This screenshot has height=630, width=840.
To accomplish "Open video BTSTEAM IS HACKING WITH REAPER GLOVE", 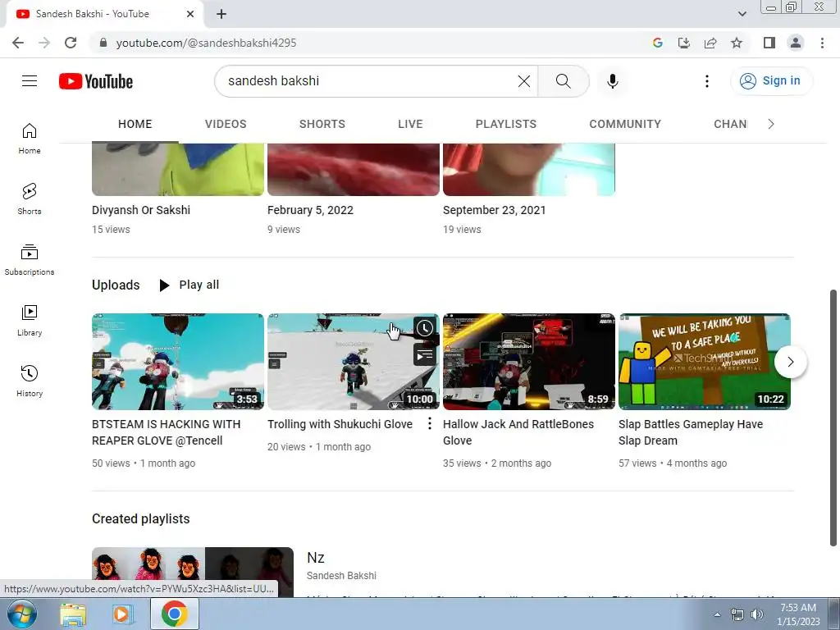I will [166, 432].
